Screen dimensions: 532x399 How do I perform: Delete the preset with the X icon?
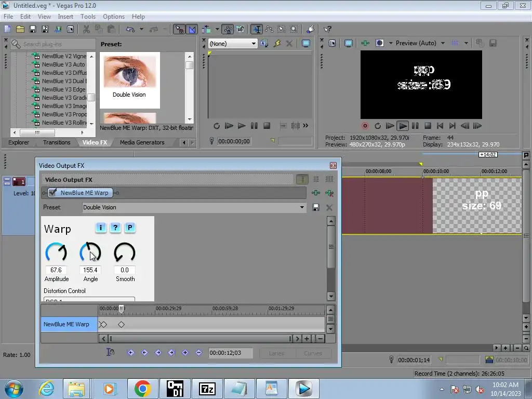point(329,207)
